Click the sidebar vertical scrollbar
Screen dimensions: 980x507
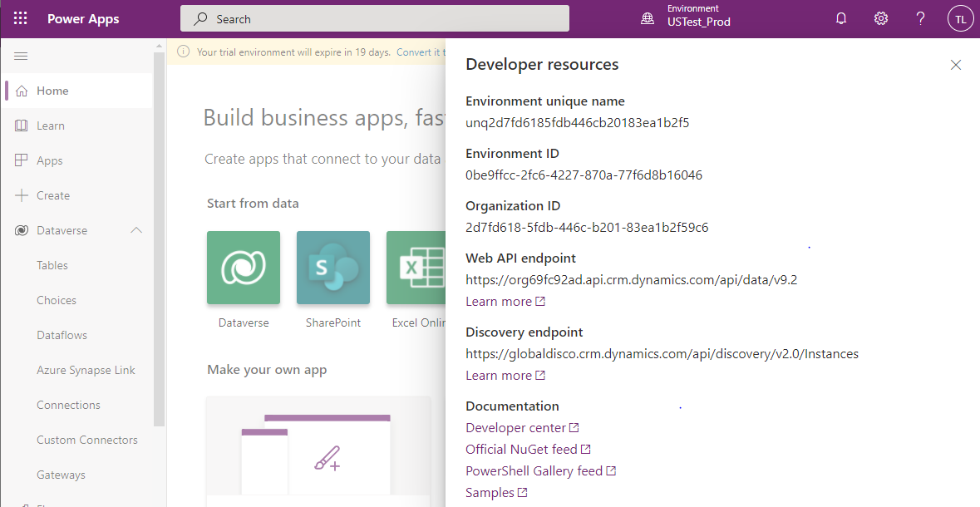(x=159, y=238)
